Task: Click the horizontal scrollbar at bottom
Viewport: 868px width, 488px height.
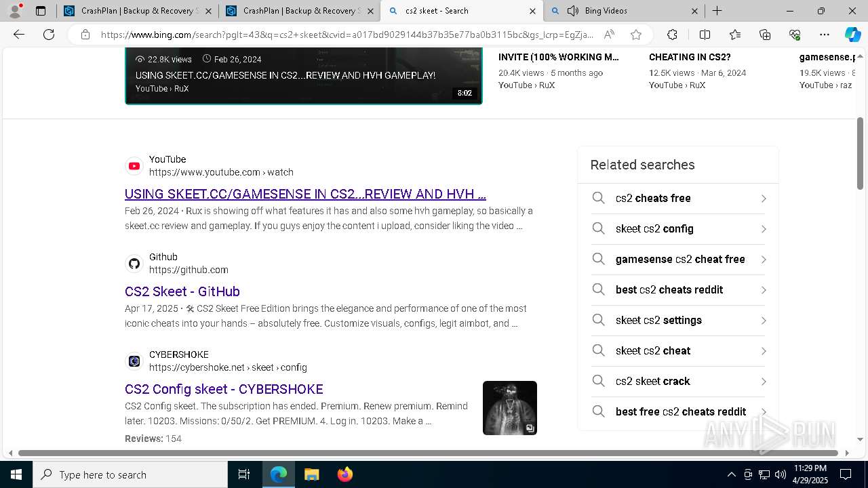Action: click(429, 453)
